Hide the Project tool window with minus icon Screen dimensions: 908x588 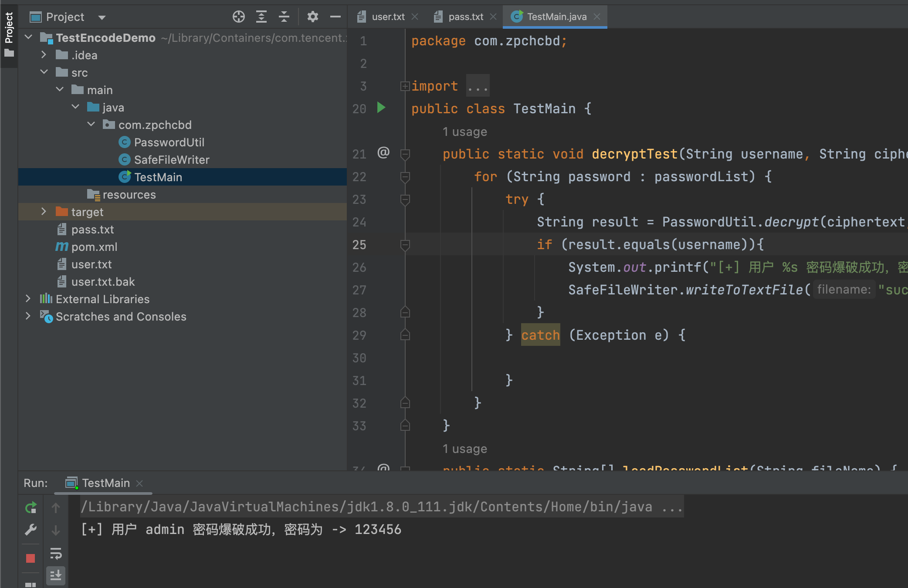[x=335, y=17]
